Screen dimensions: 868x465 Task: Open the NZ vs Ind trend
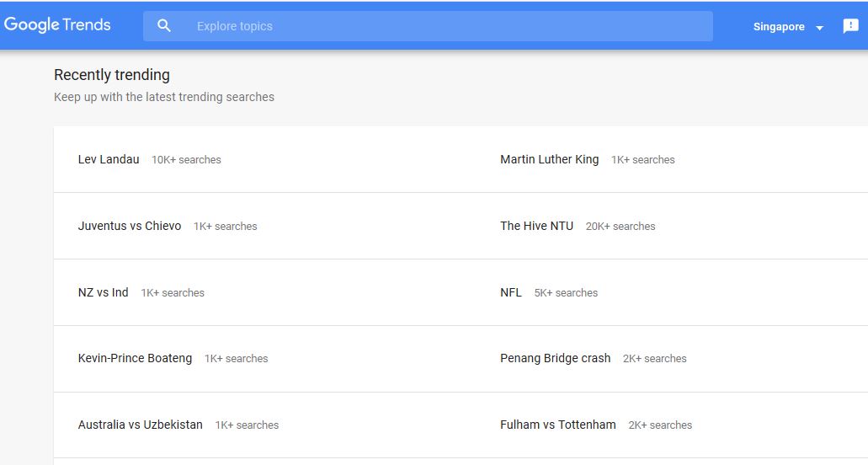[103, 292]
